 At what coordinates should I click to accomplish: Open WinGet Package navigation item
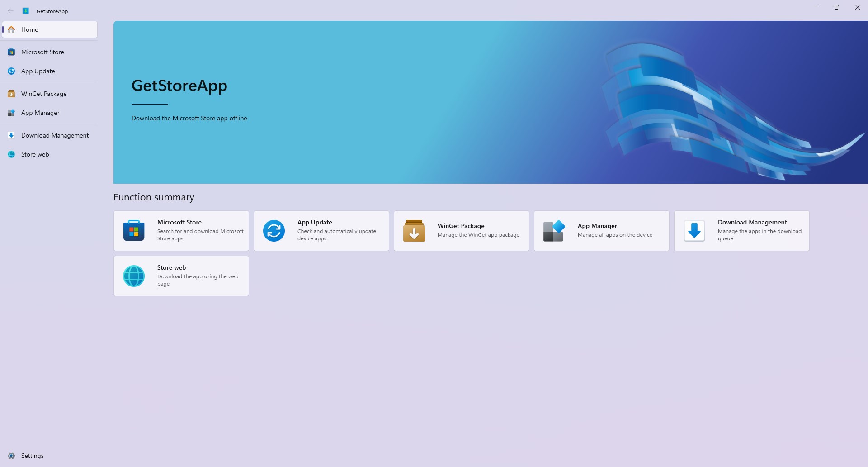[x=50, y=94]
